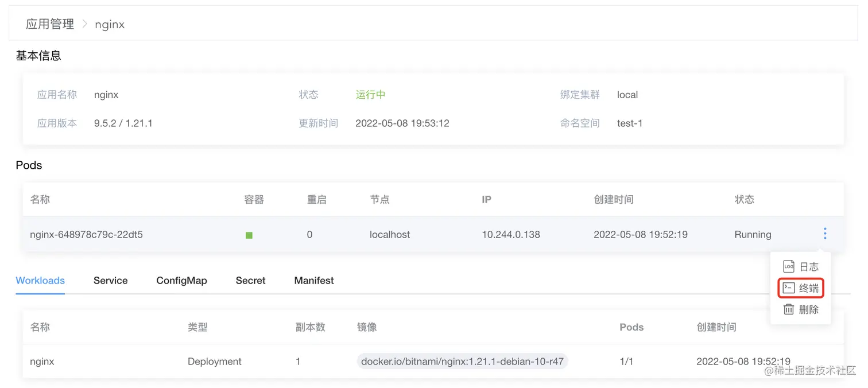Click the breadcrumb chevron after 应用管理

point(84,24)
